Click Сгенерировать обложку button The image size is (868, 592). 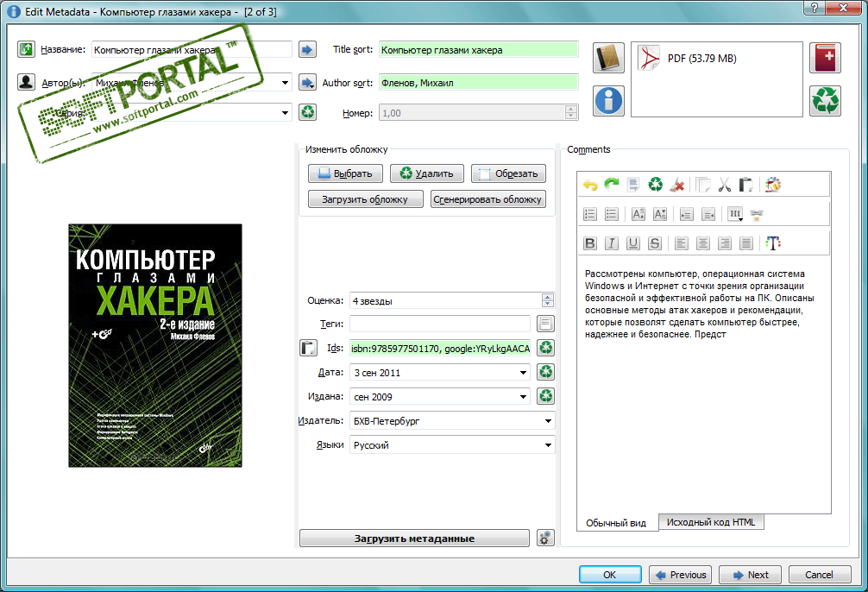487,198
